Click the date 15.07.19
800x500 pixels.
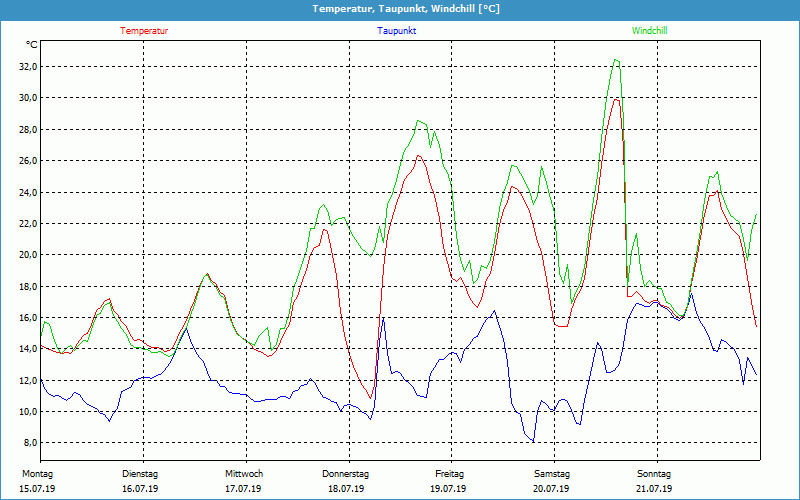(37, 489)
